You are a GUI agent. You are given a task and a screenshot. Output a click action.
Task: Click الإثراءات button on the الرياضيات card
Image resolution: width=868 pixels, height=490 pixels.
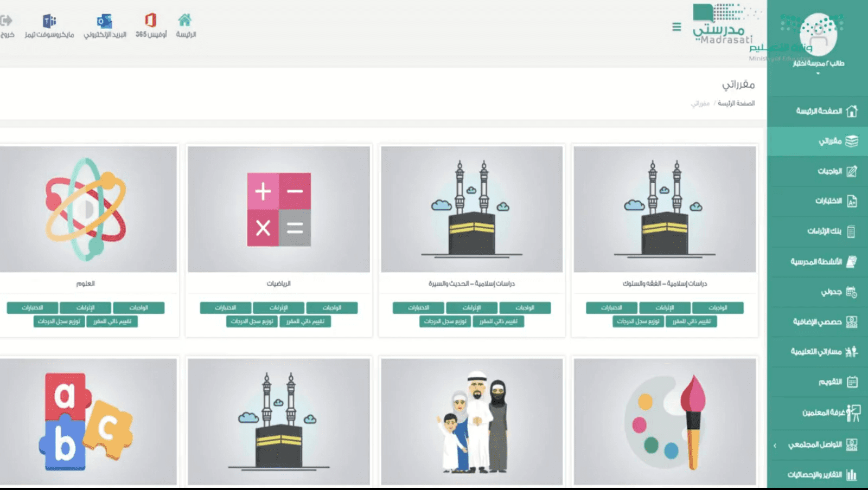coord(278,308)
